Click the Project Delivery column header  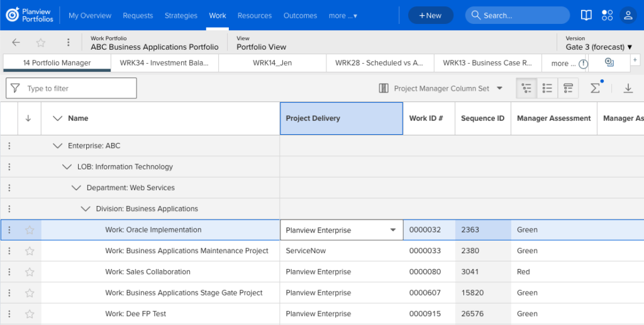(x=341, y=118)
